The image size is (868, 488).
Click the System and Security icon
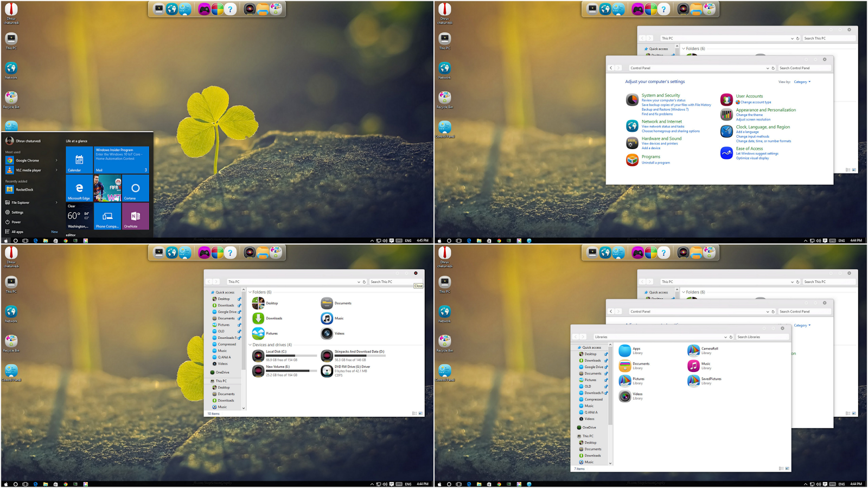point(632,100)
